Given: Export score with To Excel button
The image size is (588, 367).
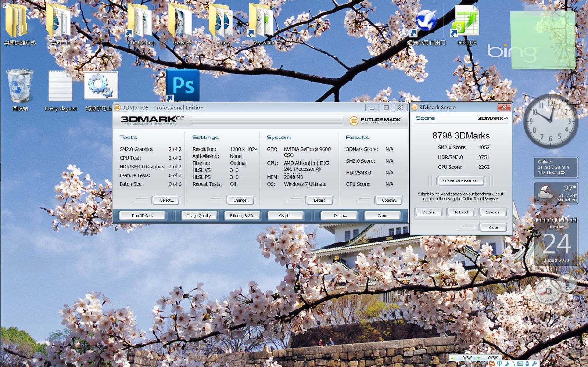Looking at the screenshot, I should pyautogui.click(x=461, y=212).
